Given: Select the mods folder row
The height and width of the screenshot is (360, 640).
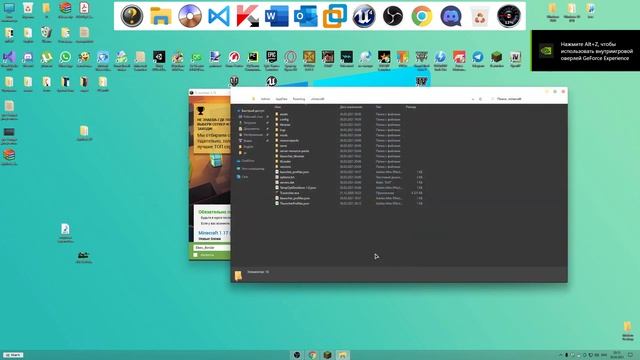Looking at the screenshot, I should (x=349, y=135).
